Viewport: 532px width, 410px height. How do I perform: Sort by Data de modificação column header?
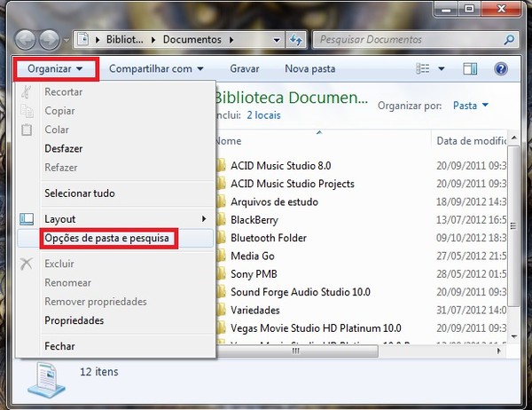pyautogui.click(x=469, y=141)
